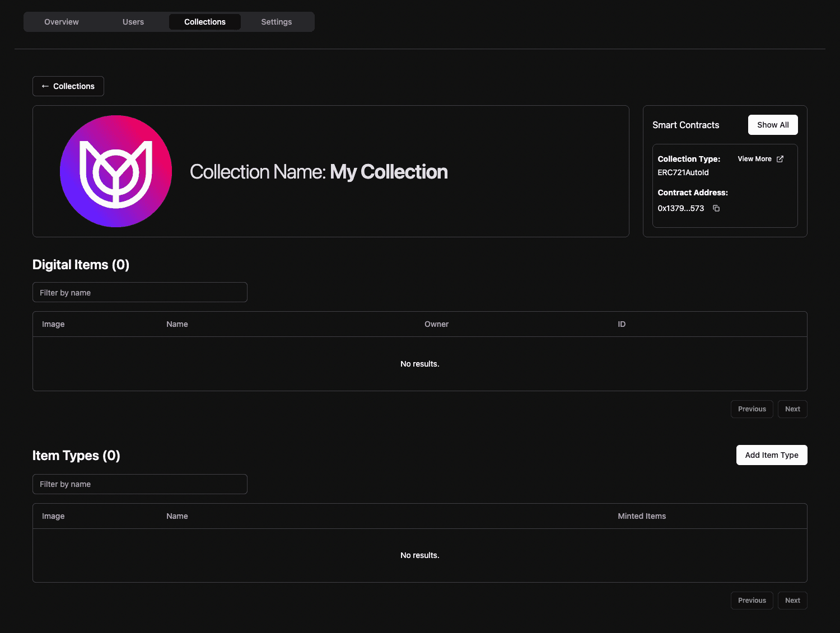The width and height of the screenshot is (840, 633).
Task: Go to the next page of Item Types
Action: click(x=792, y=601)
